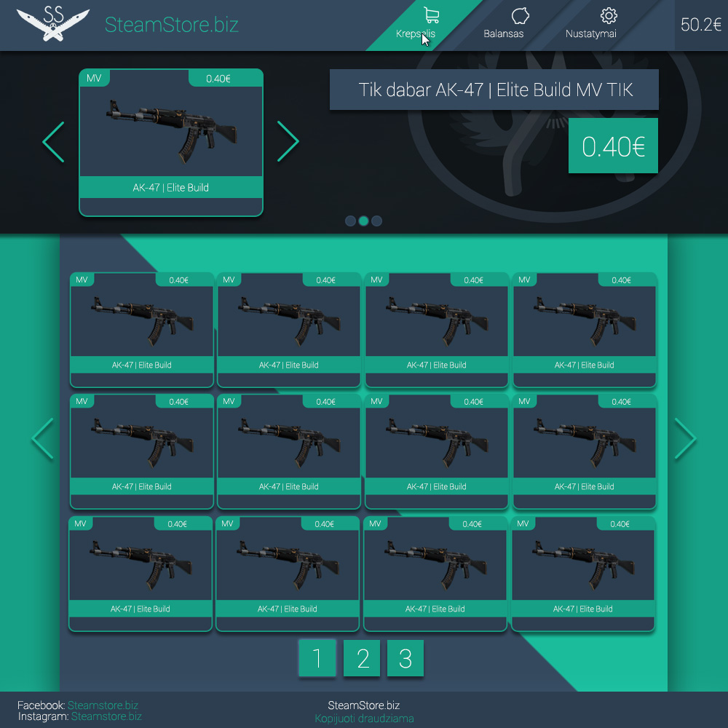The height and width of the screenshot is (728, 728).
Task: Click the SteamStore.biz site title
Action: [x=172, y=25]
